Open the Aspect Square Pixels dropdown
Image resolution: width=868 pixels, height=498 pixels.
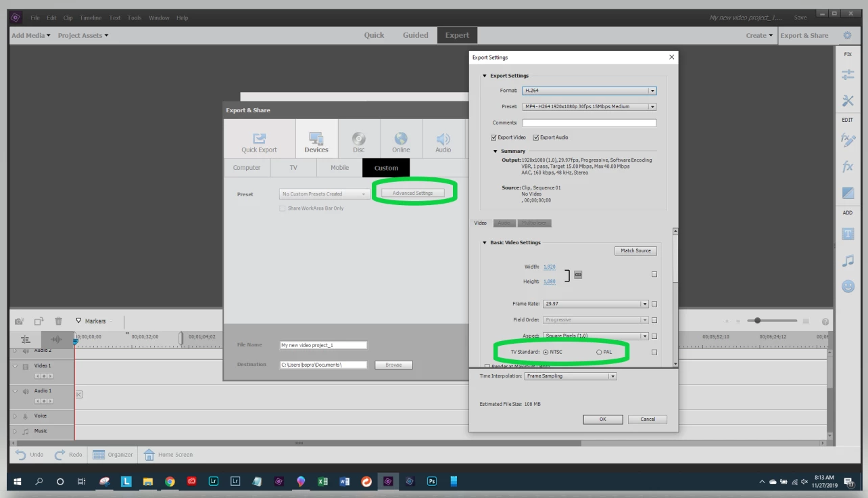pos(596,336)
